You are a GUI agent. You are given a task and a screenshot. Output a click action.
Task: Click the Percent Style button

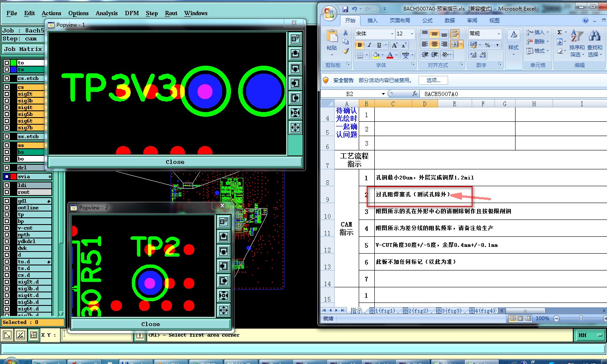[488, 45]
